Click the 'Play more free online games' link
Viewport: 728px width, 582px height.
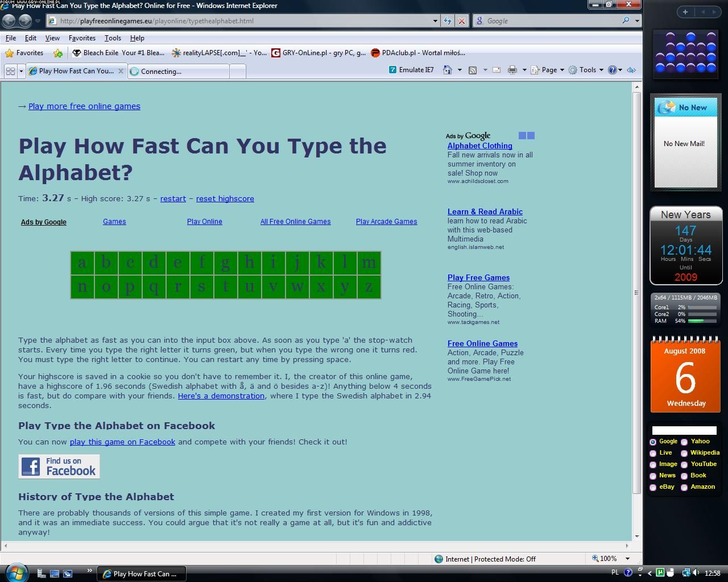click(x=84, y=106)
